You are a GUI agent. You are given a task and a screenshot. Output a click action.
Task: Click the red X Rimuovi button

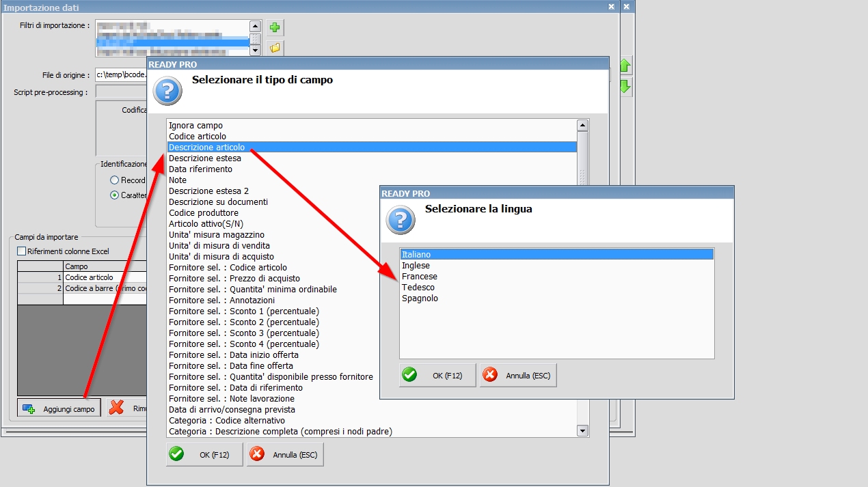[128, 408]
